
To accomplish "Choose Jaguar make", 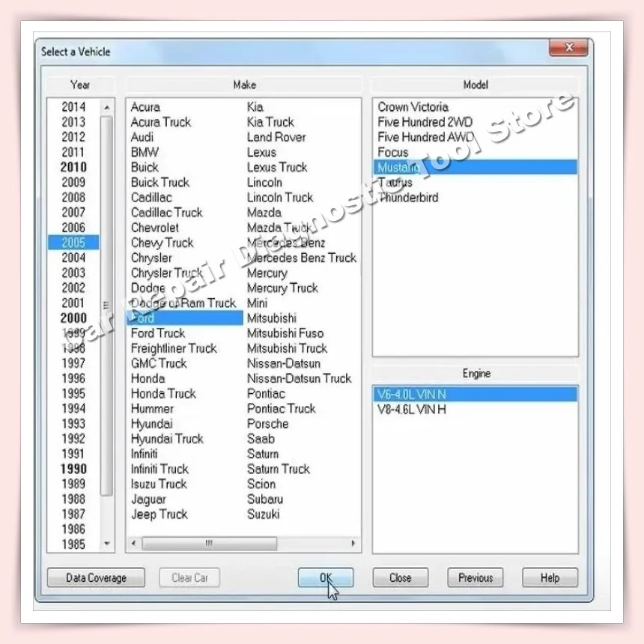I will 148,499.
